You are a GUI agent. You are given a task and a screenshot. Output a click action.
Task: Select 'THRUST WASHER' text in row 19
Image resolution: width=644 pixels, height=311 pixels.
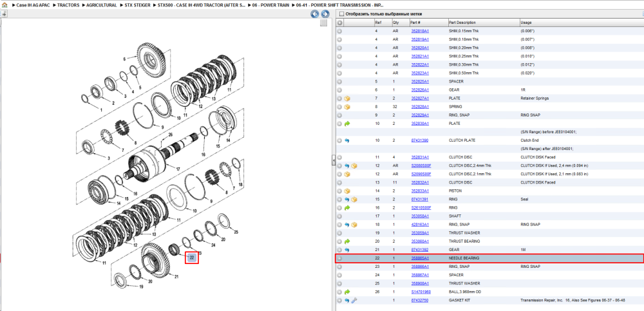pos(463,233)
